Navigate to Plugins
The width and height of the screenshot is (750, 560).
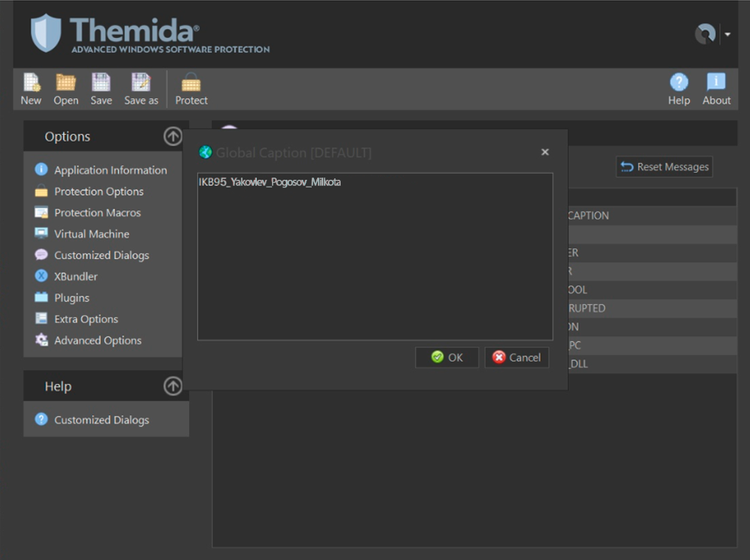click(x=72, y=298)
